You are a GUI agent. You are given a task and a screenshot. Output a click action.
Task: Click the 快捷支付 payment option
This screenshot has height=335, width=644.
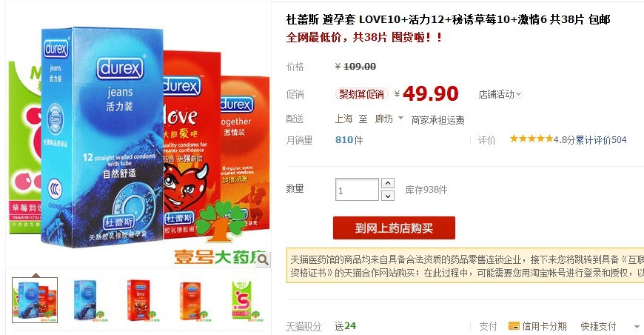pyautogui.click(x=598, y=326)
